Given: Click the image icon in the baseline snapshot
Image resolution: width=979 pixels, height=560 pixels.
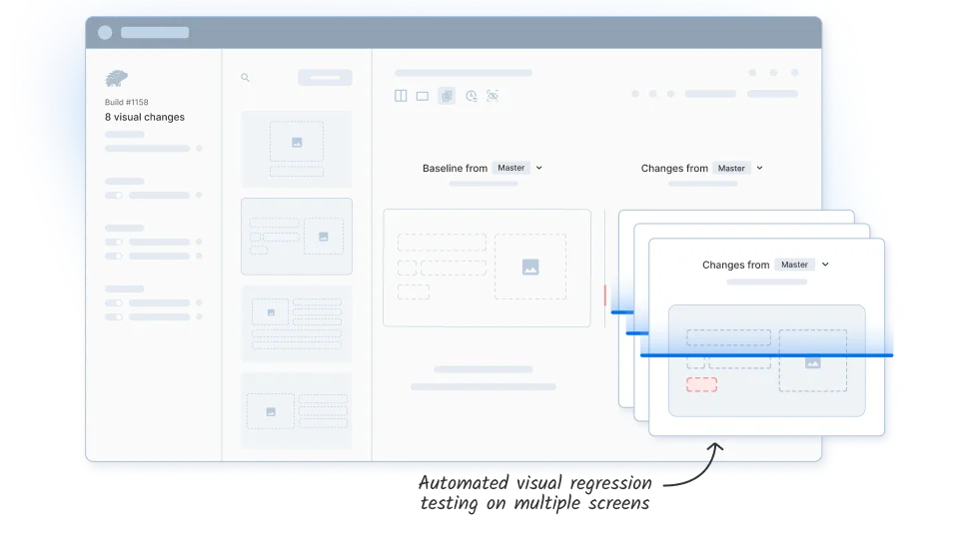Looking at the screenshot, I should tap(530, 267).
